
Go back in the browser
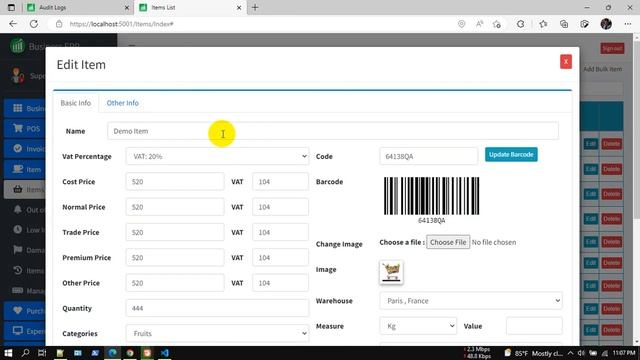point(13,24)
